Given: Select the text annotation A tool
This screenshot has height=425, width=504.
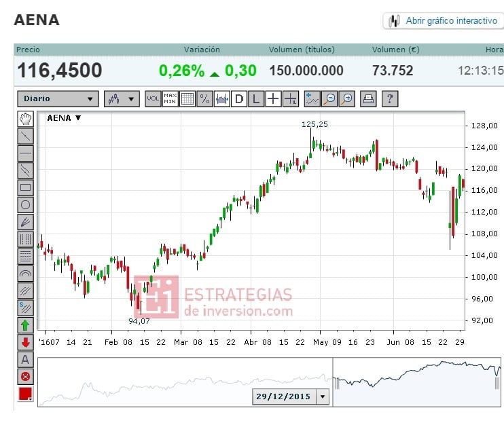Looking at the screenshot, I should (25, 359).
